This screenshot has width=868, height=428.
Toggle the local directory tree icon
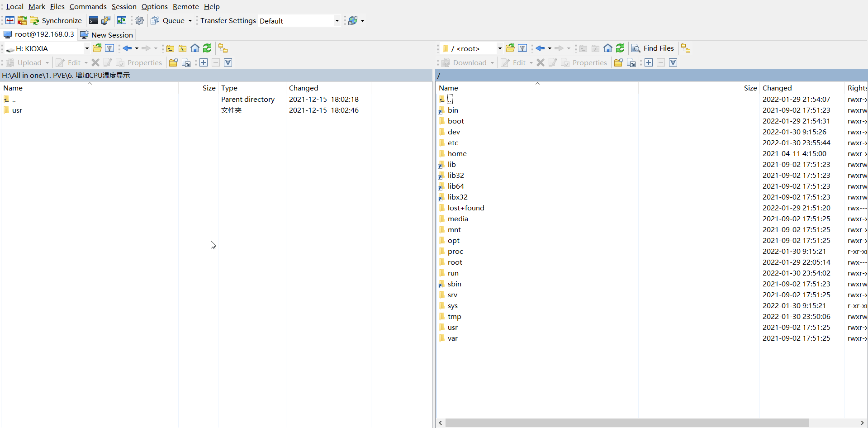(x=223, y=48)
